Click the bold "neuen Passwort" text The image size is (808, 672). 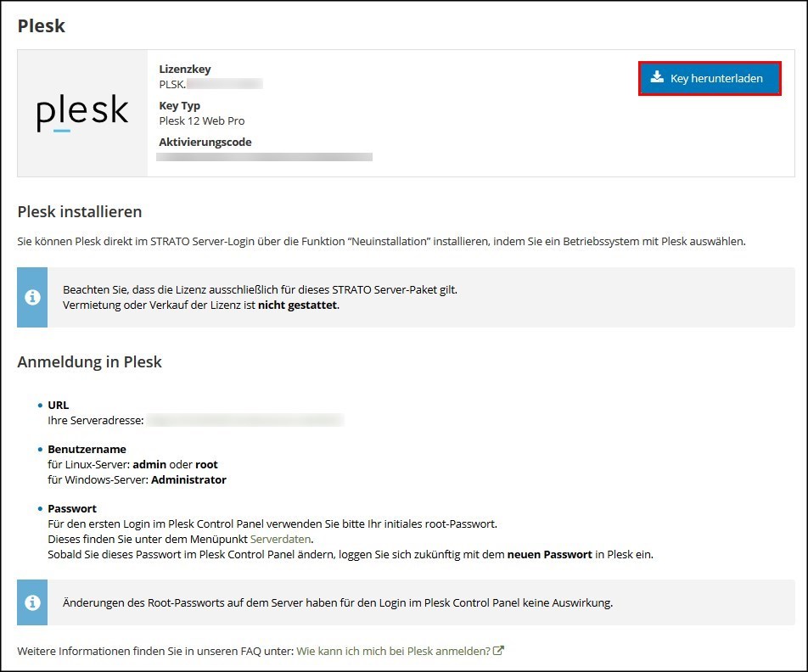point(547,554)
